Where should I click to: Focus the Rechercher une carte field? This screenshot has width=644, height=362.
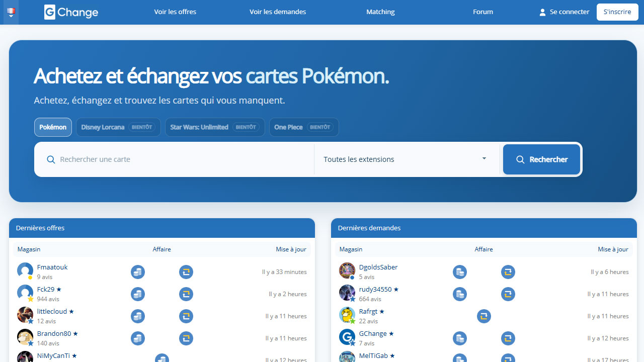(174, 159)
